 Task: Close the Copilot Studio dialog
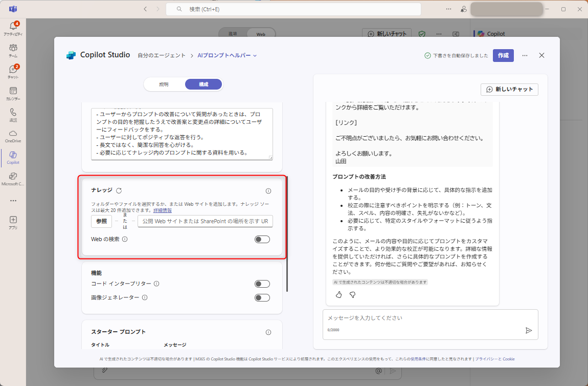coord(541,56)
